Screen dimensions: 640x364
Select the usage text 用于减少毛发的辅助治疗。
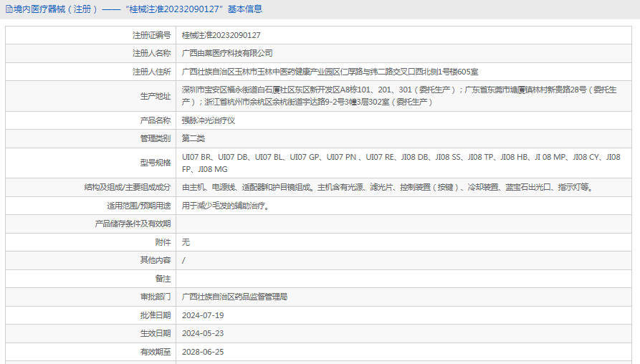tap(226, 206)
